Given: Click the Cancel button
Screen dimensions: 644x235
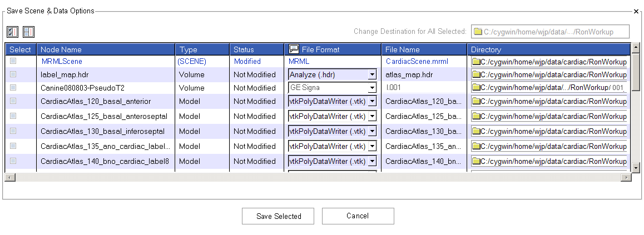Looking at the screenshot, I should [358, 216].
